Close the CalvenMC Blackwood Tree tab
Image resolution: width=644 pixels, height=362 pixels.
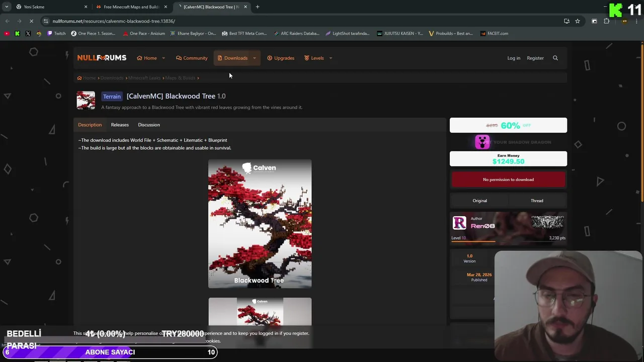tap(246, 7)
